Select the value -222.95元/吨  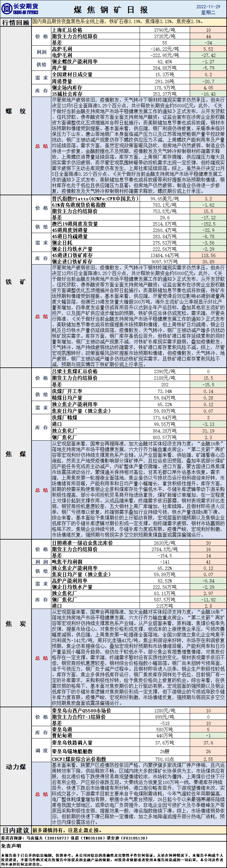tap(165, 55)
